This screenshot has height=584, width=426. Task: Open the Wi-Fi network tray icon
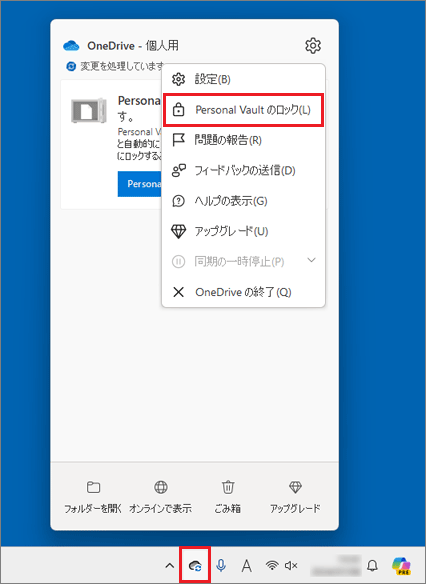coord(272,566)
